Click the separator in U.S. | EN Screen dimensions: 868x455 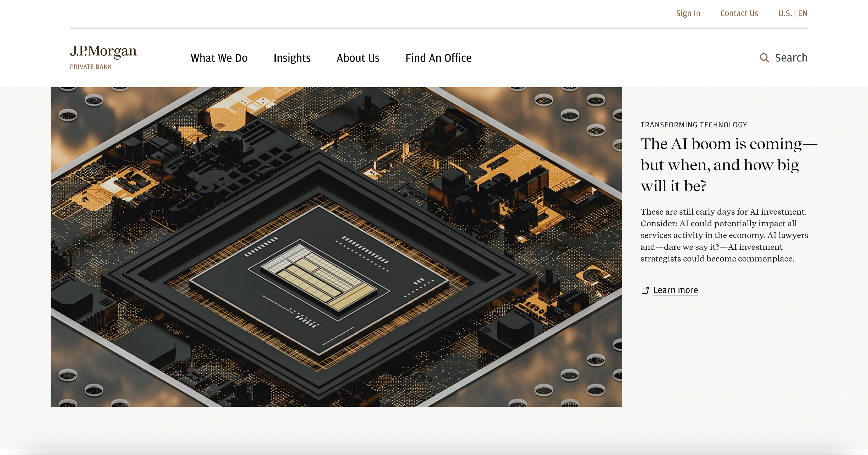(x=795, y=13)
